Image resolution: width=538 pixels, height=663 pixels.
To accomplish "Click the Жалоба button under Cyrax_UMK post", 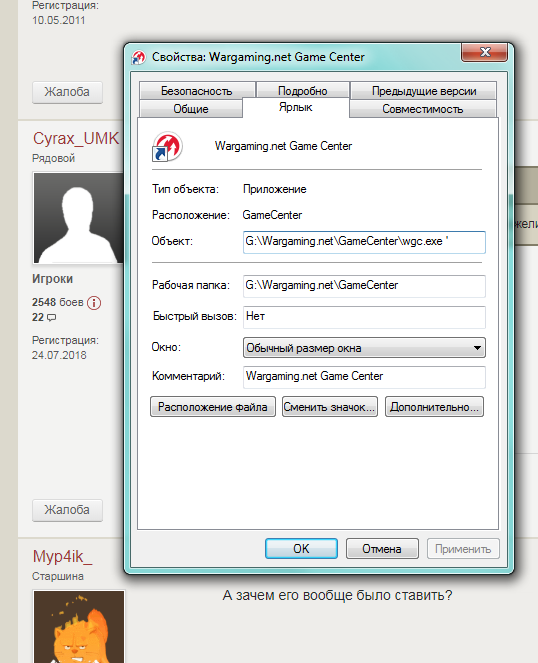I will coord(67,510).
